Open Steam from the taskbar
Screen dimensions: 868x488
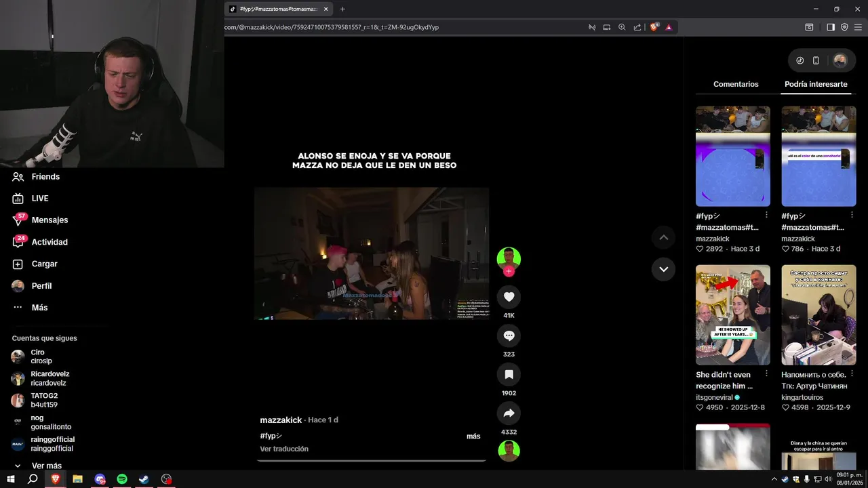[144, 479]
